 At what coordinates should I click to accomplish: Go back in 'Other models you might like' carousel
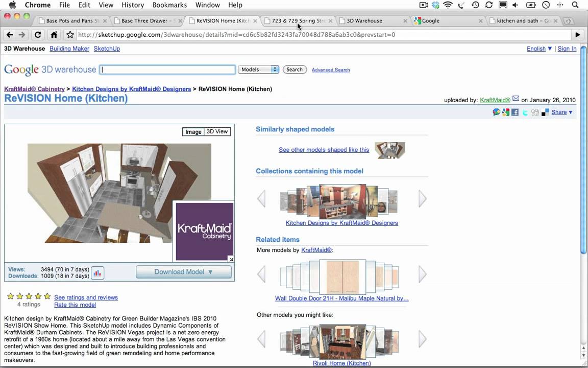pos(262,339)
